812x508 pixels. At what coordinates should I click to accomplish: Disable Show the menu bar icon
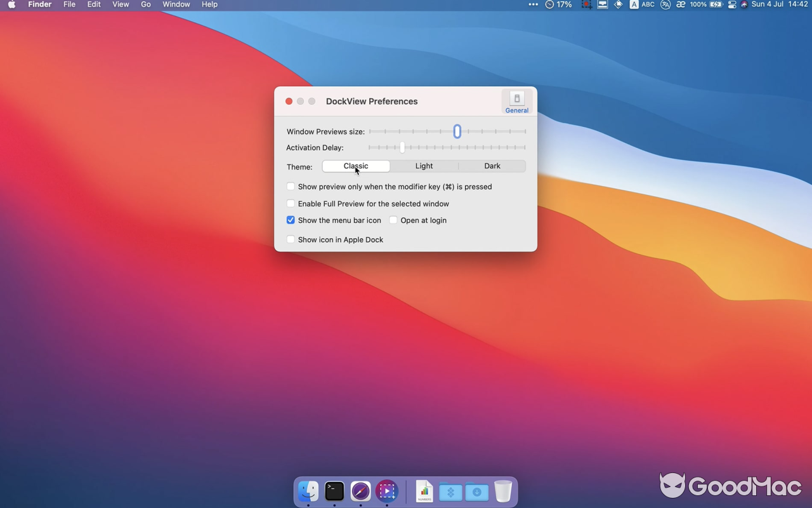[x=291, y=220]
